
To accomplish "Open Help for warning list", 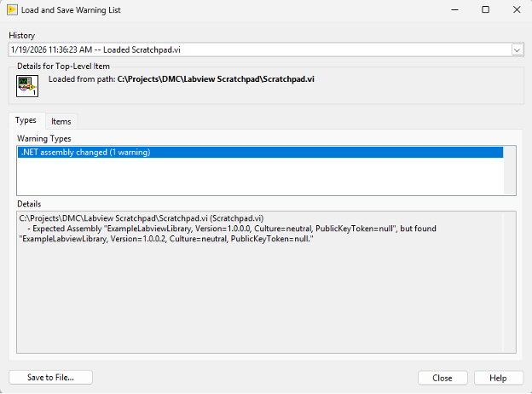I will click(x=498, y=378).
